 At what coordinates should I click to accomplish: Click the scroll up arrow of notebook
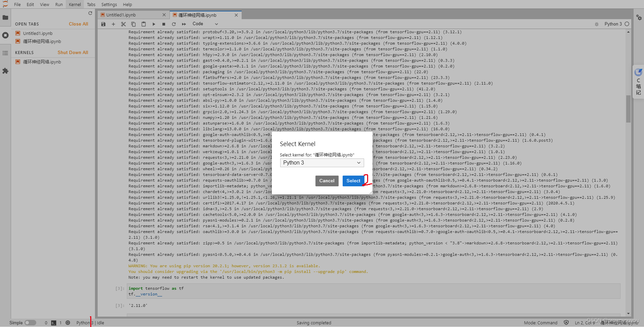628,32
